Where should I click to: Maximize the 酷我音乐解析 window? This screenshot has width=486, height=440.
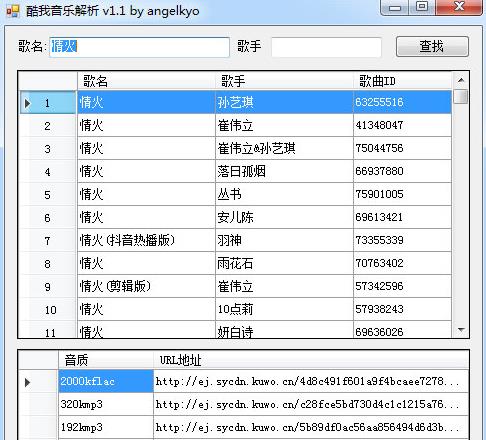(x=422, y=7)
